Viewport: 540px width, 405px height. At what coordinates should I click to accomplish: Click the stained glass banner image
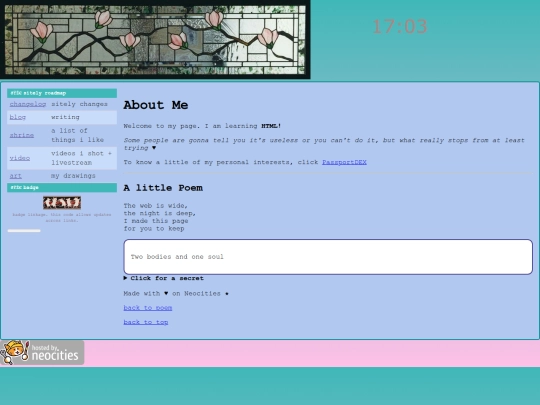click(155, 40)
